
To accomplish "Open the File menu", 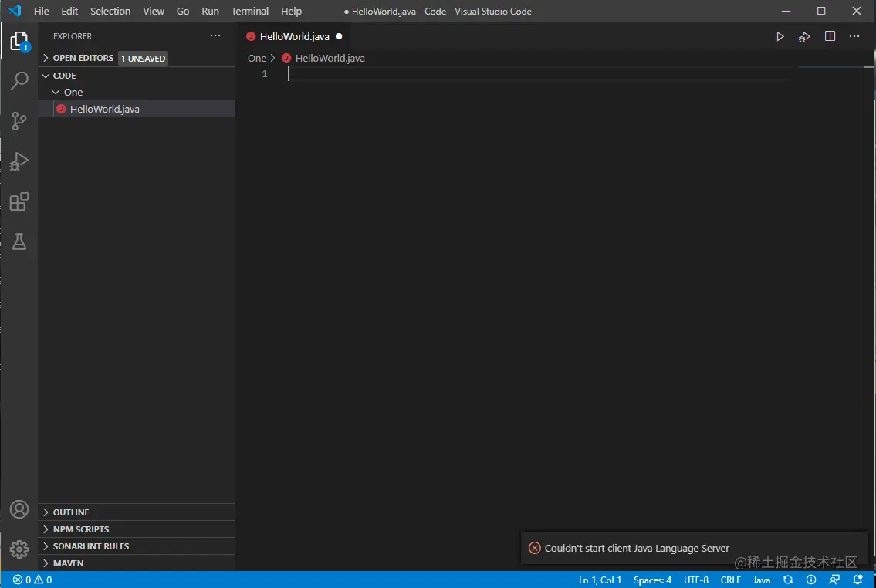I will click(x=42, y=11).
